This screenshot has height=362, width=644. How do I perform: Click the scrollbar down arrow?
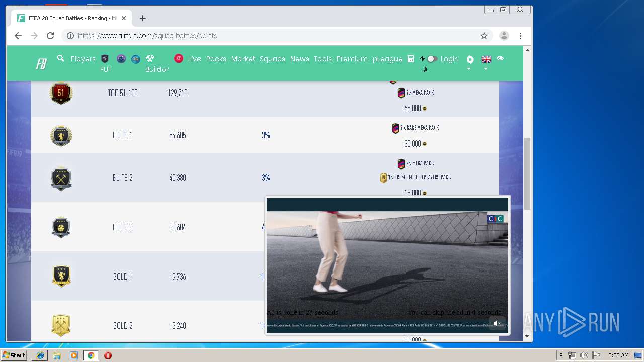click(x=527, y=336)
